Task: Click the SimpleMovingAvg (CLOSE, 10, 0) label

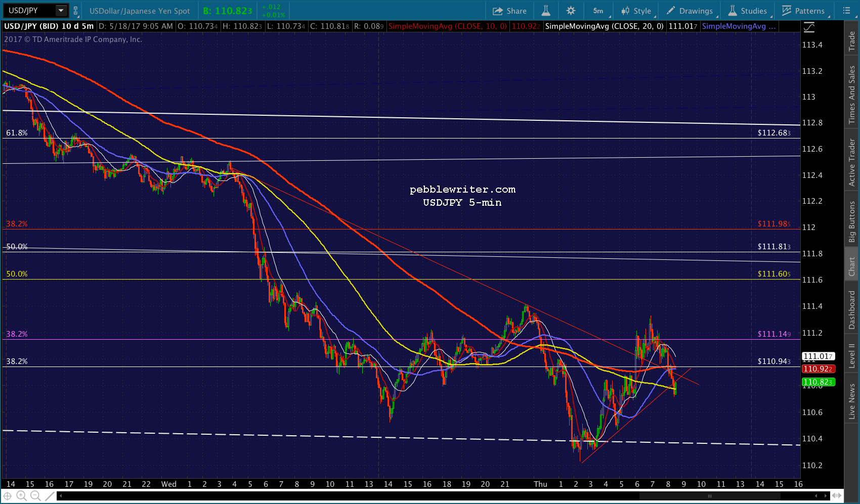Action: coord(447,26)
